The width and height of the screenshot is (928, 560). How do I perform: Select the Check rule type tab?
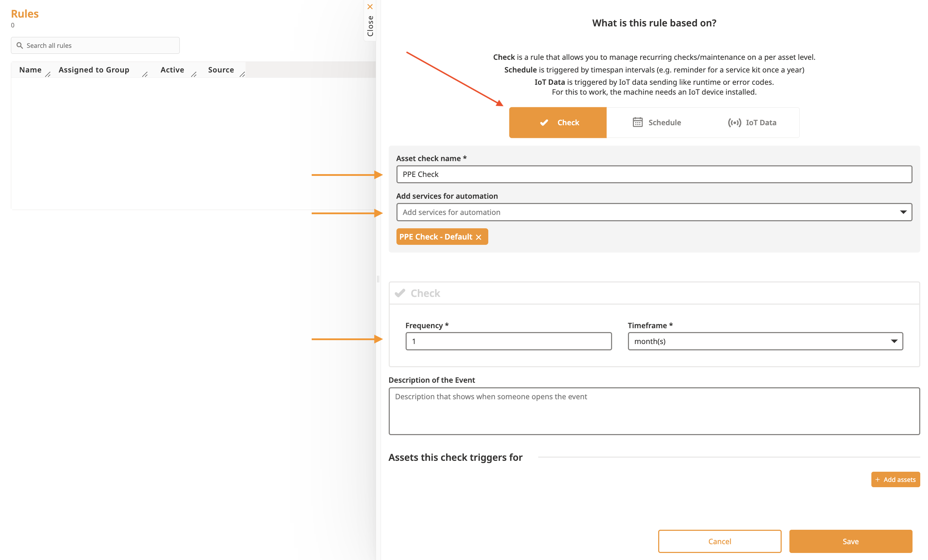[558, 122]
